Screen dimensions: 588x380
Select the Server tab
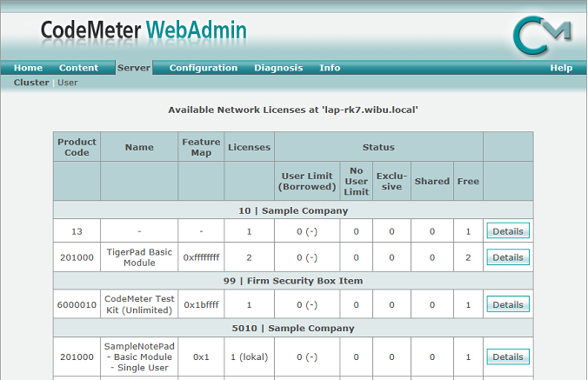[x=133, y=68]
